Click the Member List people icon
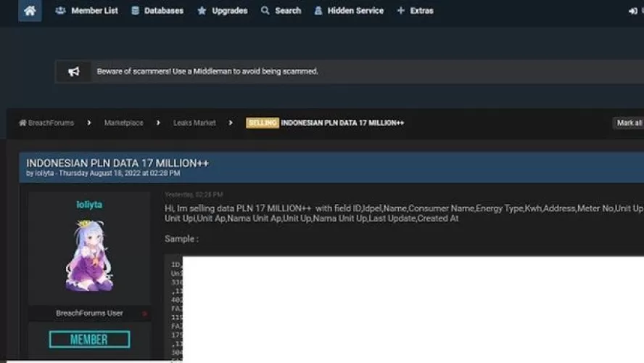 pos(60,11)
